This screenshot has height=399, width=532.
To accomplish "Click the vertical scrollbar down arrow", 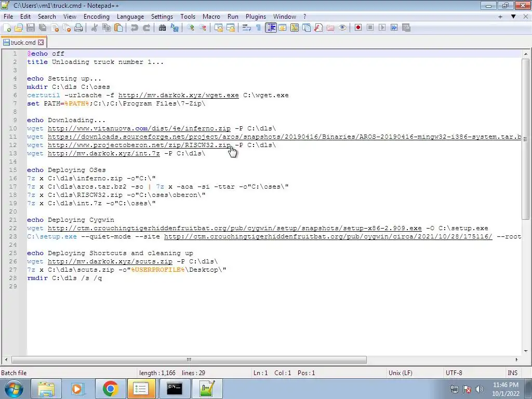I will pyautogui.click(x=526, y=351).
